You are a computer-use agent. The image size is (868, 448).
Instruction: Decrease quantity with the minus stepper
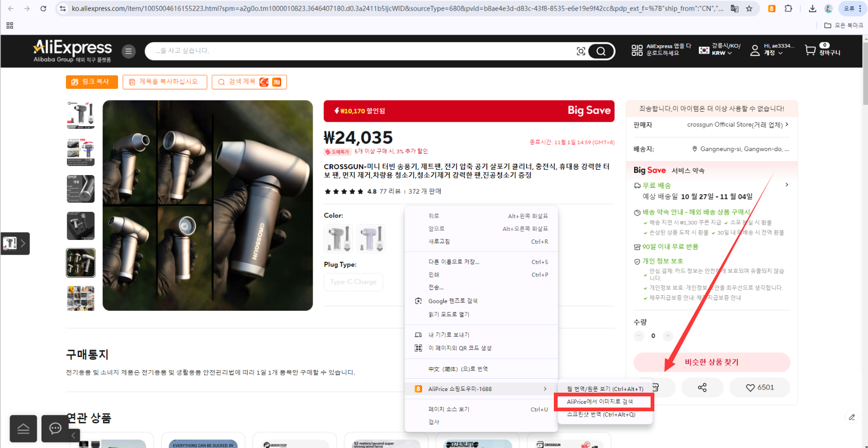tap(639, 336)
